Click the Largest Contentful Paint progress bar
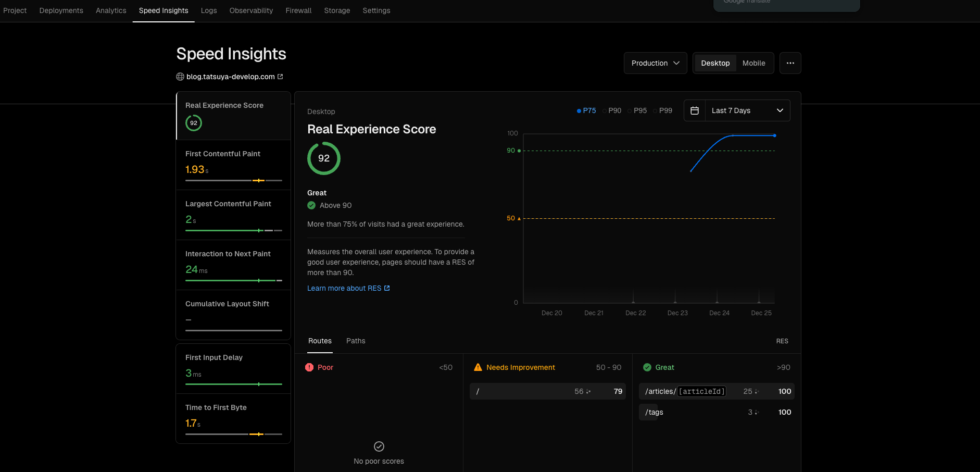This screenshot has height=472, width=980. [x=234, y=230]
